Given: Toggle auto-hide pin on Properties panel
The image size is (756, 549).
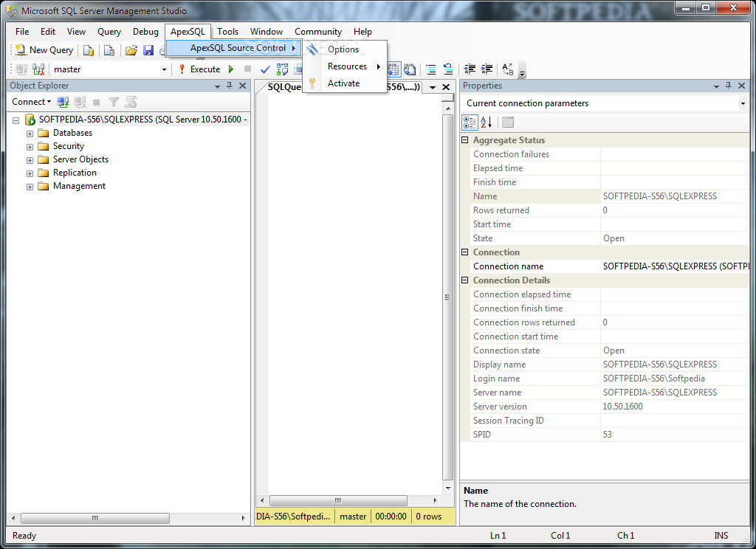Looking at the screenshot, I should coord(728,86).
